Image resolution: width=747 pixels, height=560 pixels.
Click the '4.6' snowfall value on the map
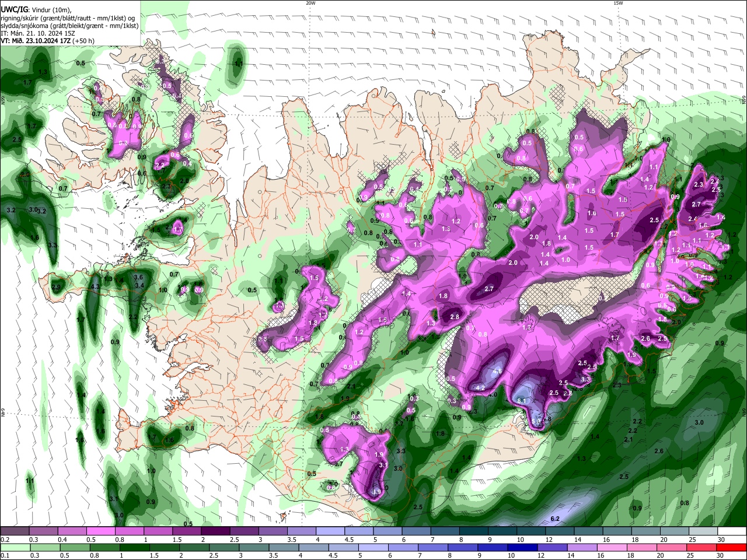pos(498,371)
